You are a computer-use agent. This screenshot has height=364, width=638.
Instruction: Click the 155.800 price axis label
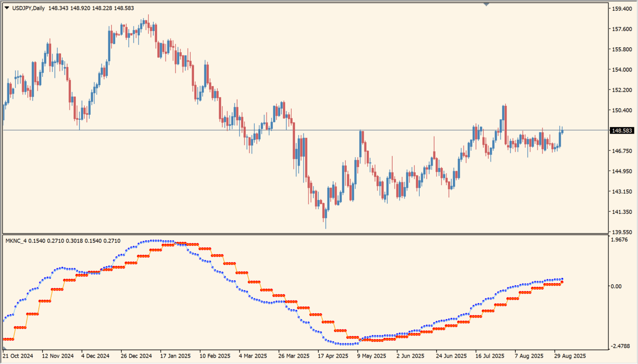click(x=622, y=49)
